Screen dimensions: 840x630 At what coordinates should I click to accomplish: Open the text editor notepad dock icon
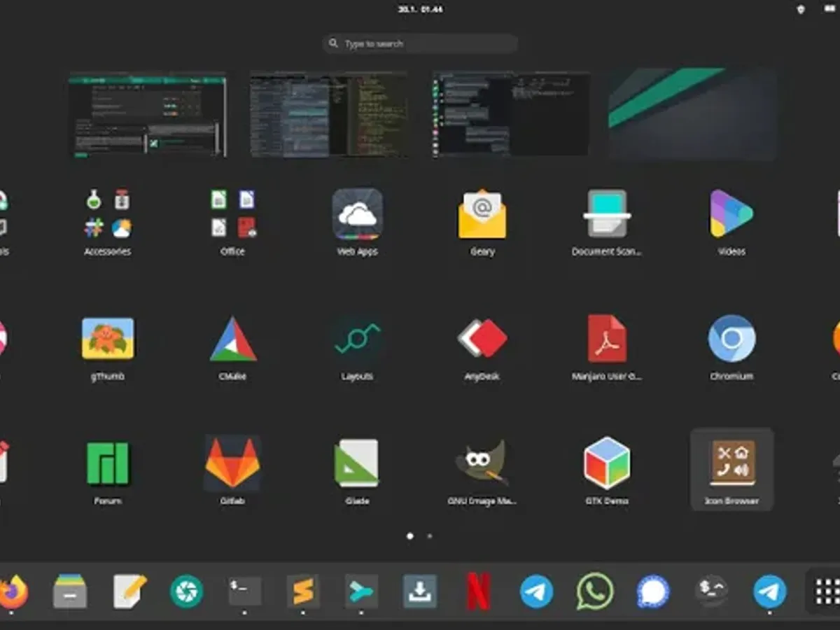(x=129, y=592)
